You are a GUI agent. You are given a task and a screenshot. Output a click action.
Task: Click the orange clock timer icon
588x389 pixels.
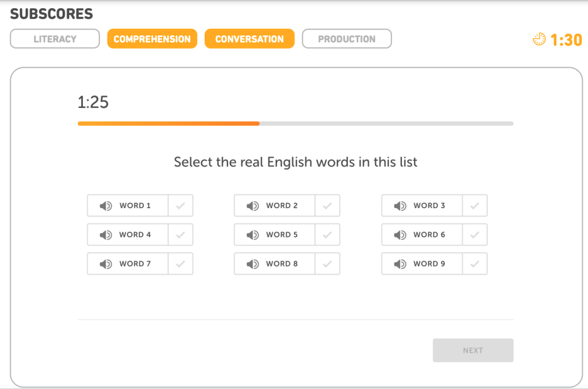(x=539, y=39)
